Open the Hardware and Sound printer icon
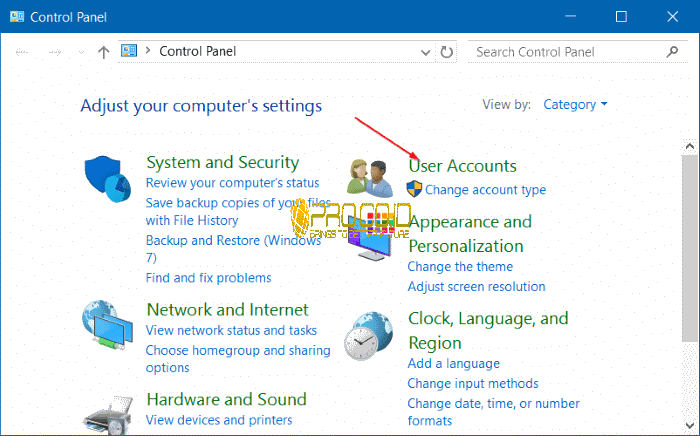This screenshot has height=436, width=700. click(108, 415)
